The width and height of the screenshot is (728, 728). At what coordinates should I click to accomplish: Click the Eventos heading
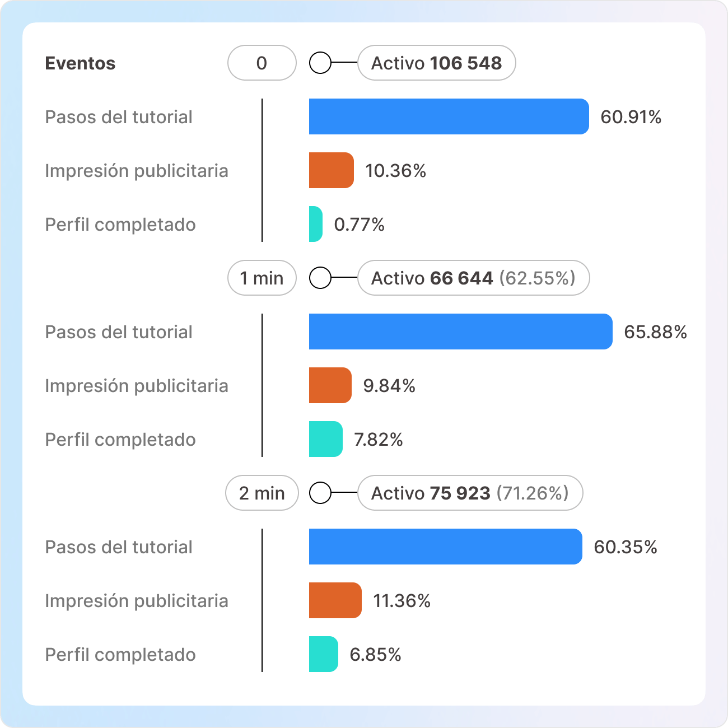(x=80, y=63)
